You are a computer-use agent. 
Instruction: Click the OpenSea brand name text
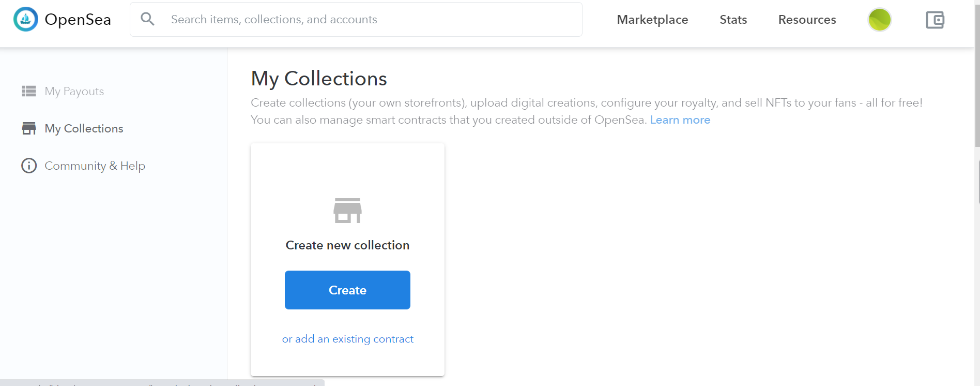click(78, 20)
